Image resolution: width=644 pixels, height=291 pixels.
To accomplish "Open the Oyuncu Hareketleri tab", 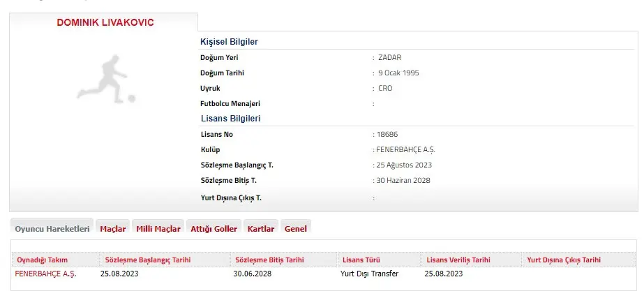I will point(52,228).
